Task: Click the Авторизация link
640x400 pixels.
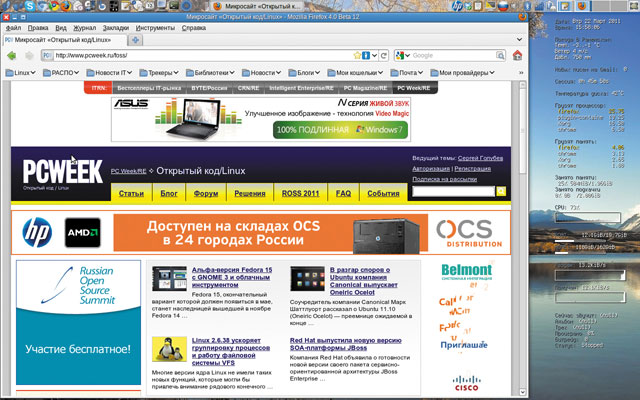Action: coord(431,169)
